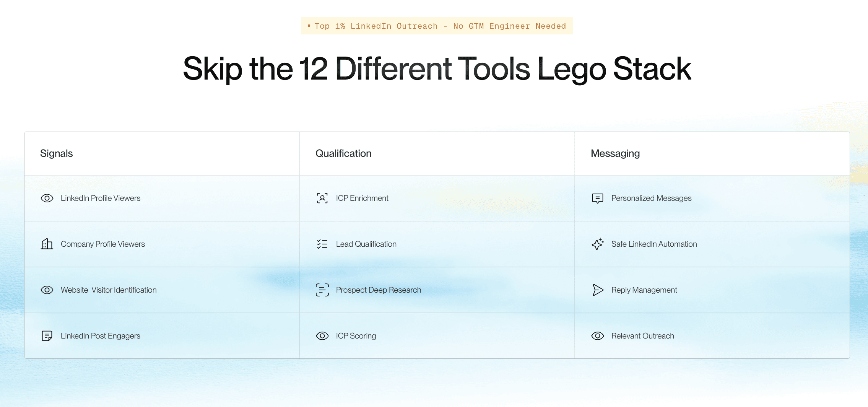This screenshot has height=407, width=868.
Task: Click the paper plane icon for Reply Management
Action: pos(598,290)
